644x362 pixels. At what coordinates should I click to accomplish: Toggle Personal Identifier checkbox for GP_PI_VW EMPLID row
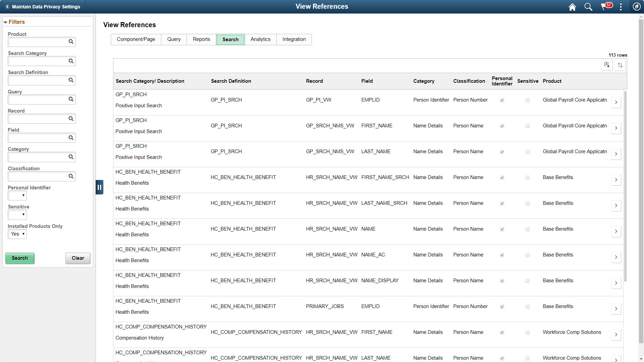pos(502,100)
